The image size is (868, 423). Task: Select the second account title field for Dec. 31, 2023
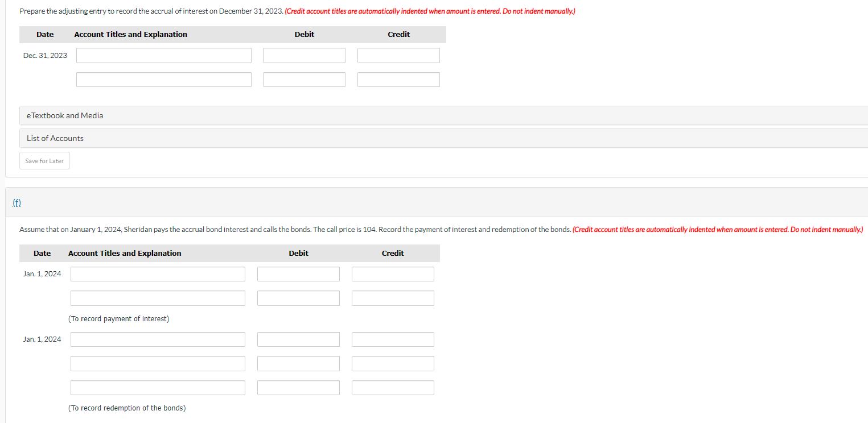pyautogui.click(x=163, y=79)
